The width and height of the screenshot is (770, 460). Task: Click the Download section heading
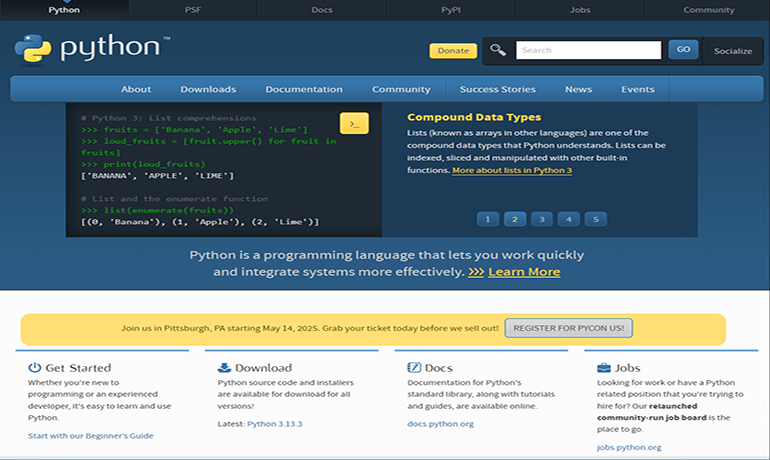coord(263,368)
